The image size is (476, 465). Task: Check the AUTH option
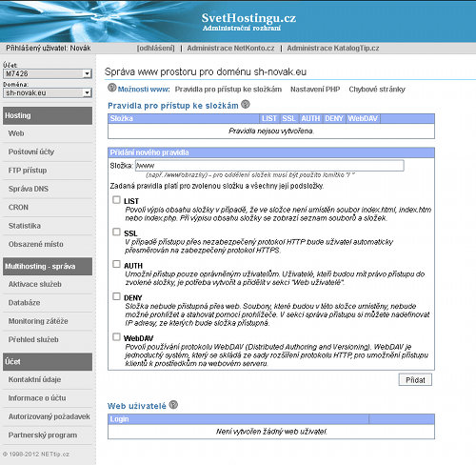(x=116, y=264)
